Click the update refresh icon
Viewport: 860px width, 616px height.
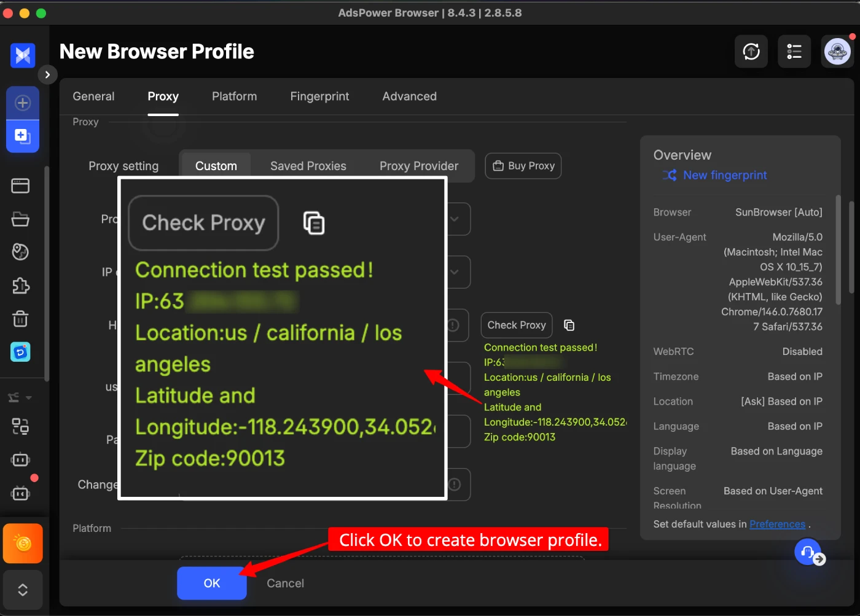click(751, 52)
